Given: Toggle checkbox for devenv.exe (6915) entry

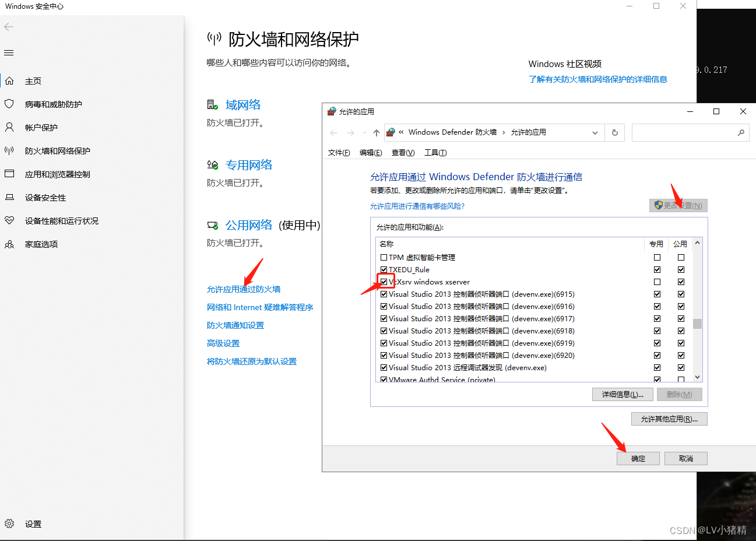Looking at the screenshot, I should point(384,294).
